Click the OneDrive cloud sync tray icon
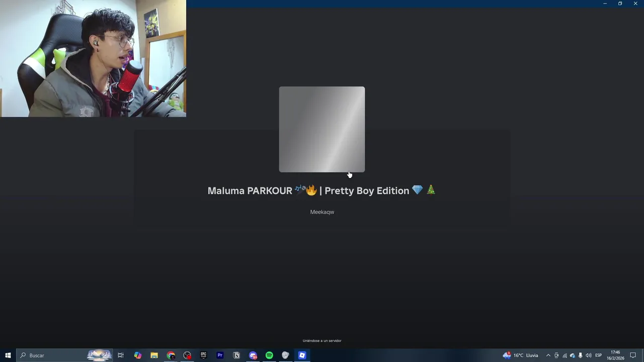This screenshot has height=362, width=644. click(573, 355)
